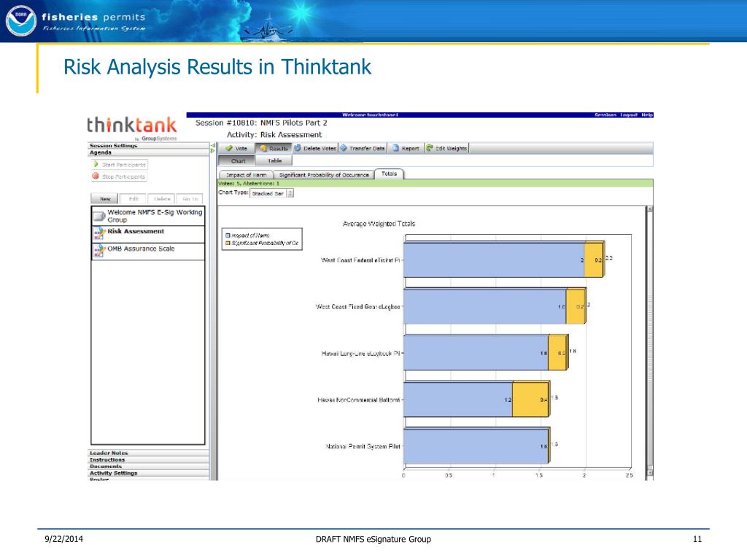Click the 'Votes: 5, Abstentions: 1' status text
This screenshot has width=747, height=560.
[x=249, y=183]
